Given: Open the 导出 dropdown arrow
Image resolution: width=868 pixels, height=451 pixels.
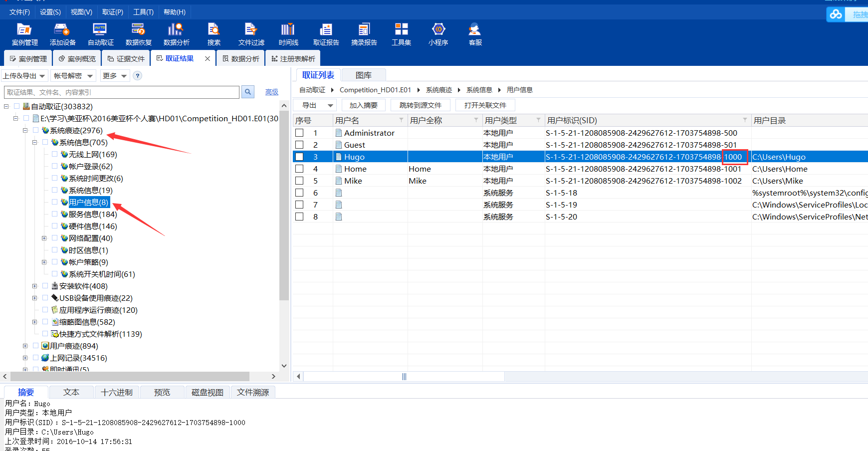Looking at the screenshot, I should tap(330, 105).
